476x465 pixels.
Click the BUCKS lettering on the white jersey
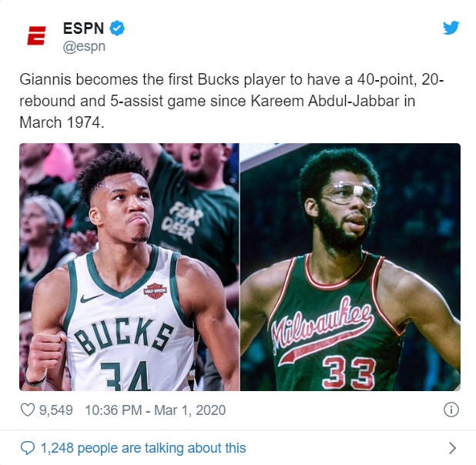tap(124, 336)
